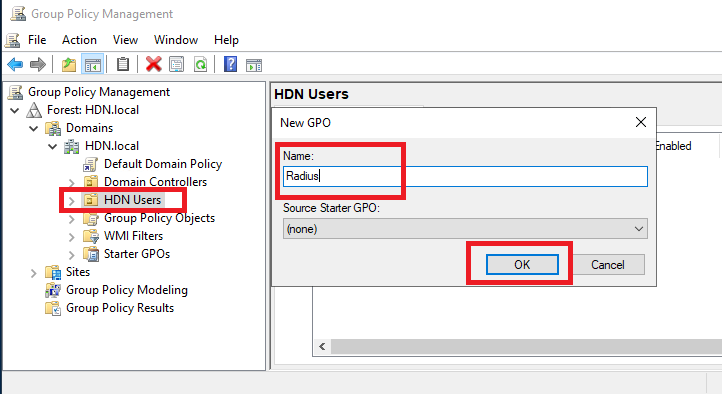Select the Sites tree item
Image resolution: width=722 pixels, height=394 pixels.
tap(78, 272)
